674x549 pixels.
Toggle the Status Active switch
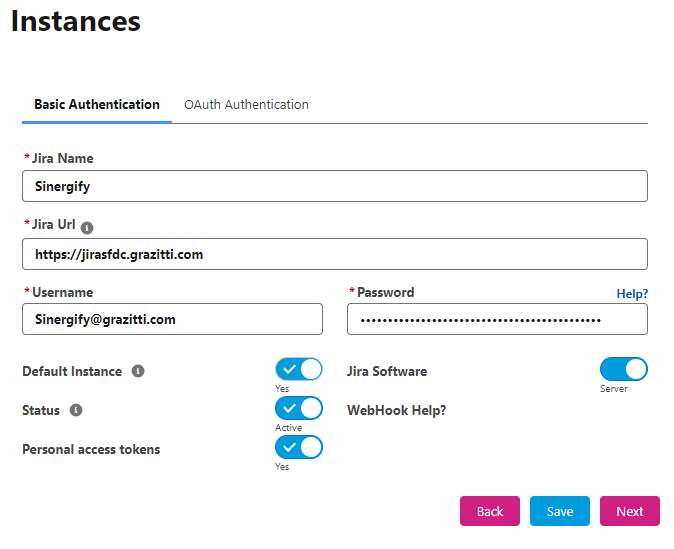click(x=299, y=408)
